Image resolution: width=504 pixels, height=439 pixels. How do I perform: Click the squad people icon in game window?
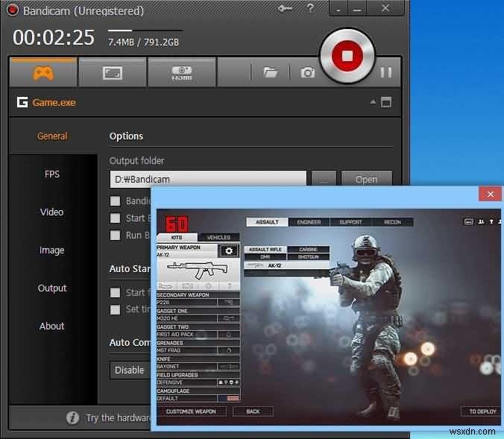point(481,222)
